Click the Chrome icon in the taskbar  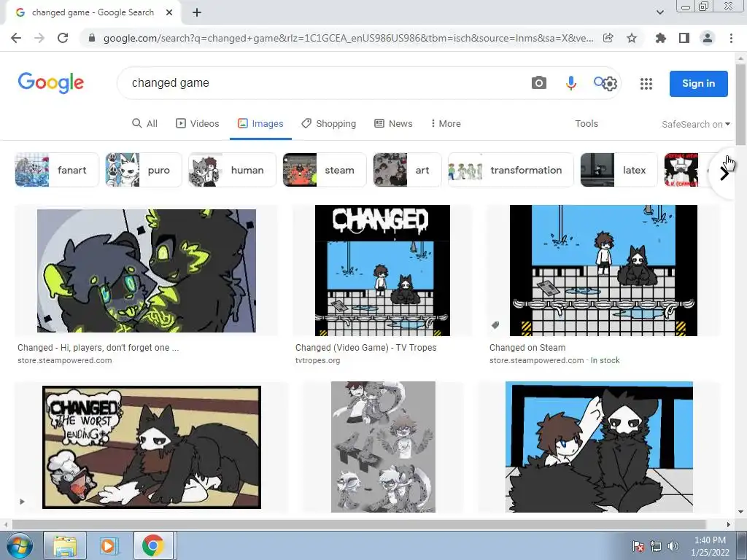[x=152, y=545]
